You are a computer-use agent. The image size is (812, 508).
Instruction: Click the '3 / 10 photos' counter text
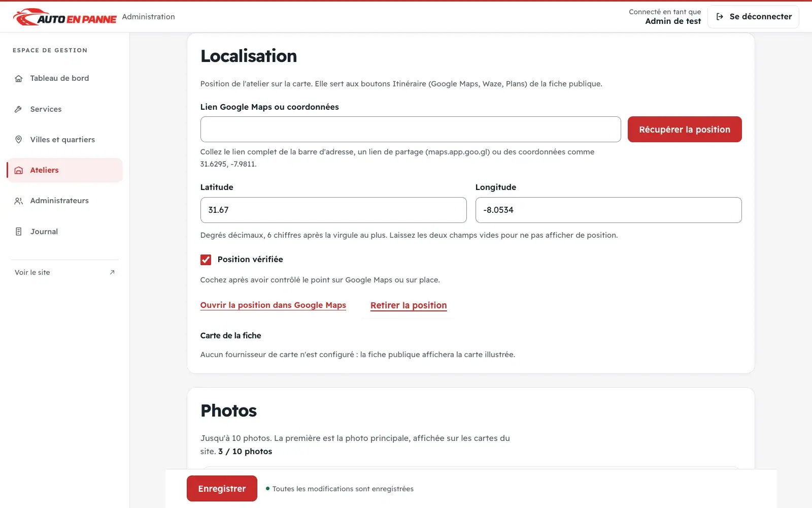coord(245,452)
